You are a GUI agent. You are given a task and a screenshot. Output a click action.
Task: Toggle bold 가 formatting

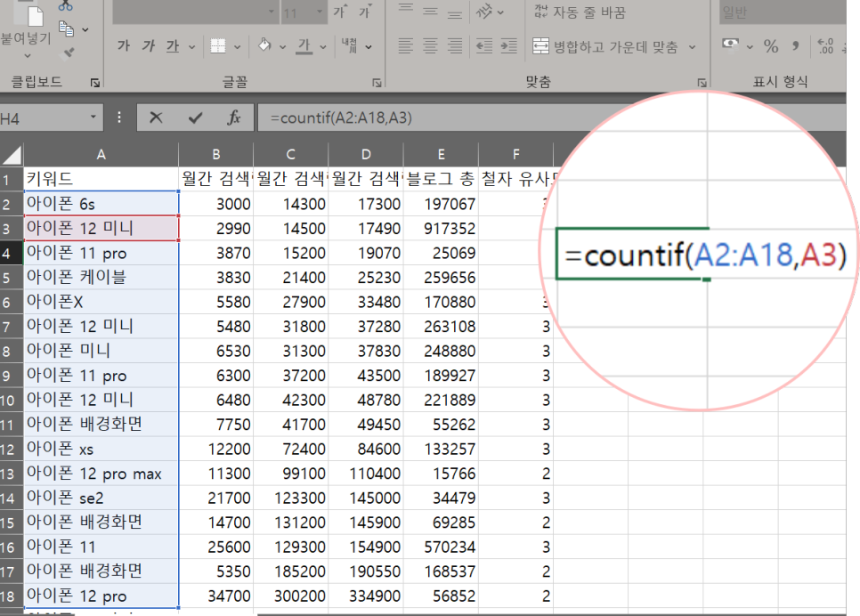tap(124, 46)
